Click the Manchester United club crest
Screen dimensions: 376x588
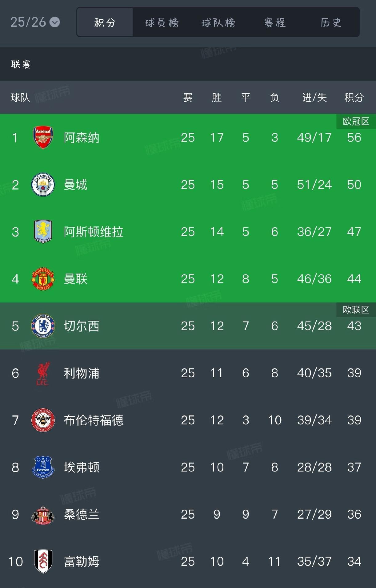point(43,279)
